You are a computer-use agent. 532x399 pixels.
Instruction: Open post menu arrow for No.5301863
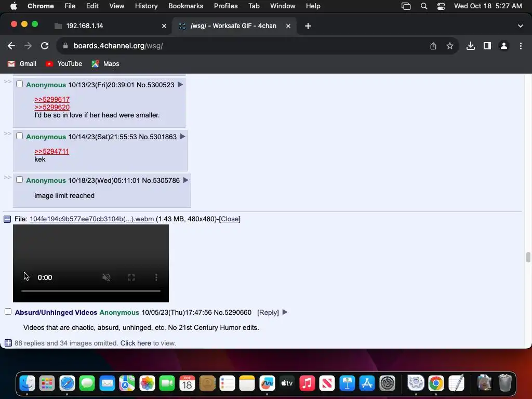point(182,137)
